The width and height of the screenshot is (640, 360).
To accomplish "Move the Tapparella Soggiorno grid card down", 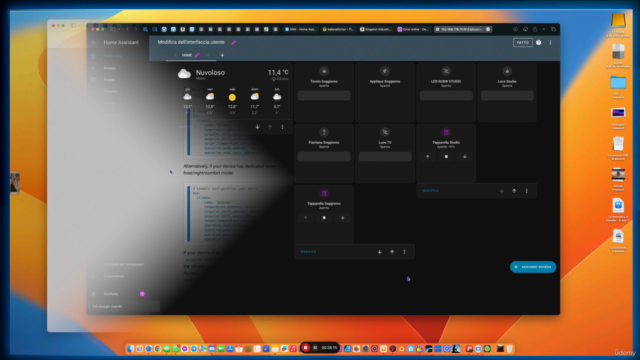I will click(379, 252).
